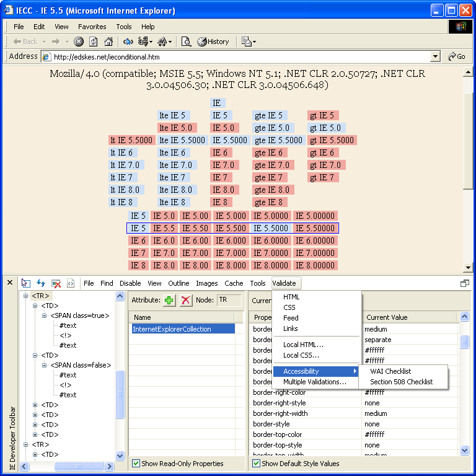Collapse the SPAN class=true tree node
Viewport: 476px width, 476px height.
coord(45,315)
